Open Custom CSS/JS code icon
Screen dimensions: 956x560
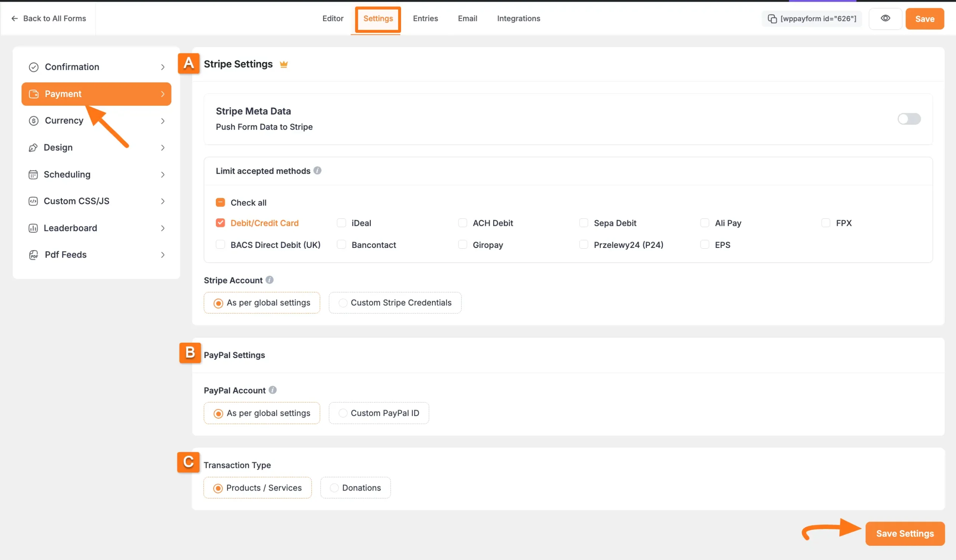[x=33, y=201]
